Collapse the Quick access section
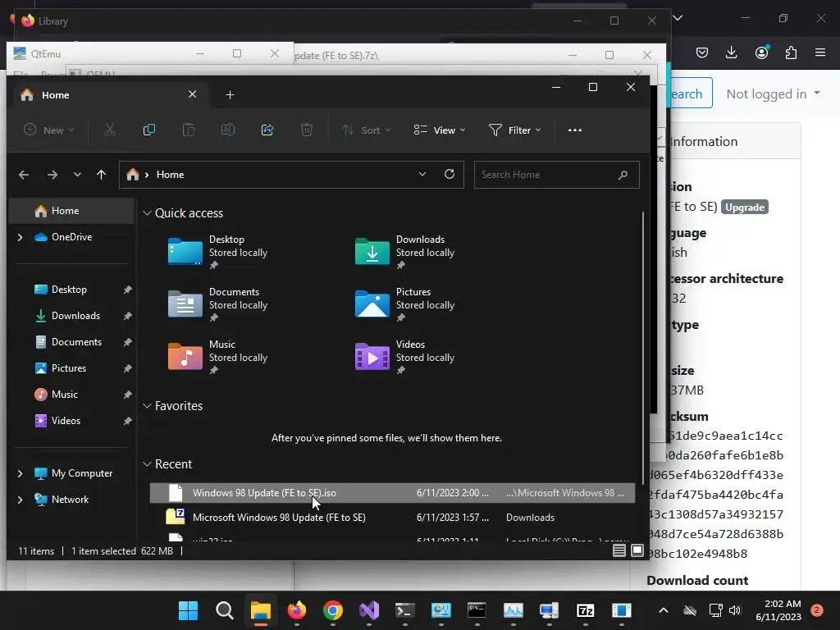Image resolution: width=840 pixels, height=630 pixels. point(148,213)
